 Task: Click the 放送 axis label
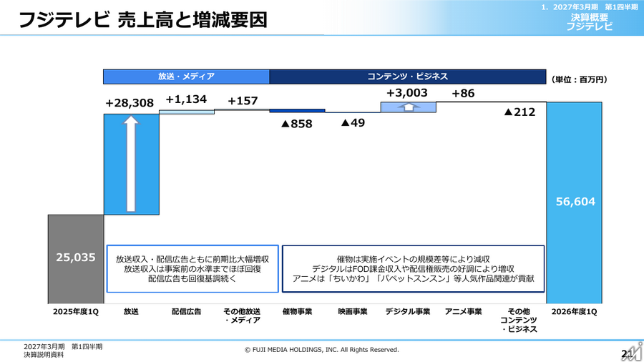131,311
